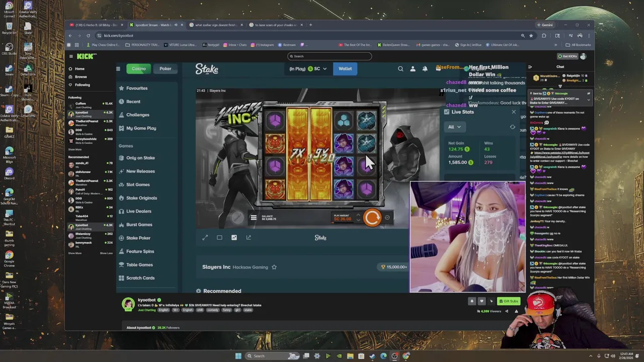This screenshot has height=362, width=644.
Task: Reload the page in Chrome
Action: (x=88, y=36)
